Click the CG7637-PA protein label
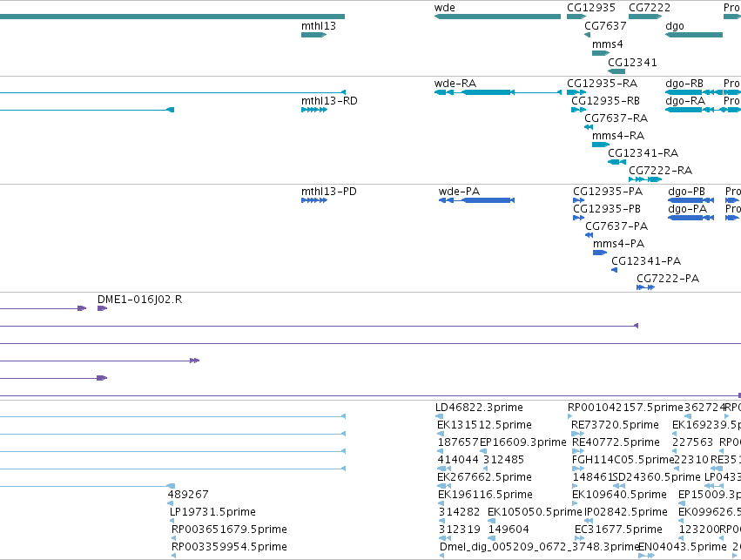 pos(616,226)
